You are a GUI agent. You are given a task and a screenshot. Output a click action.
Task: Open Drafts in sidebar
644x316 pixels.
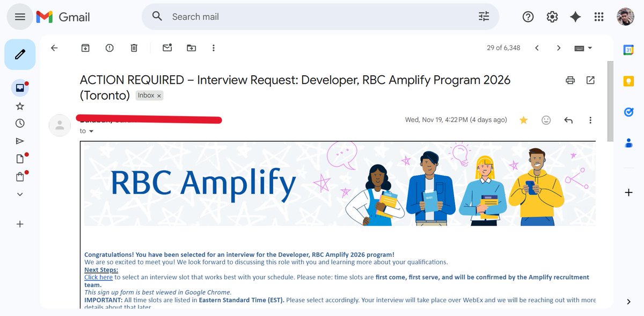(20, 159)
